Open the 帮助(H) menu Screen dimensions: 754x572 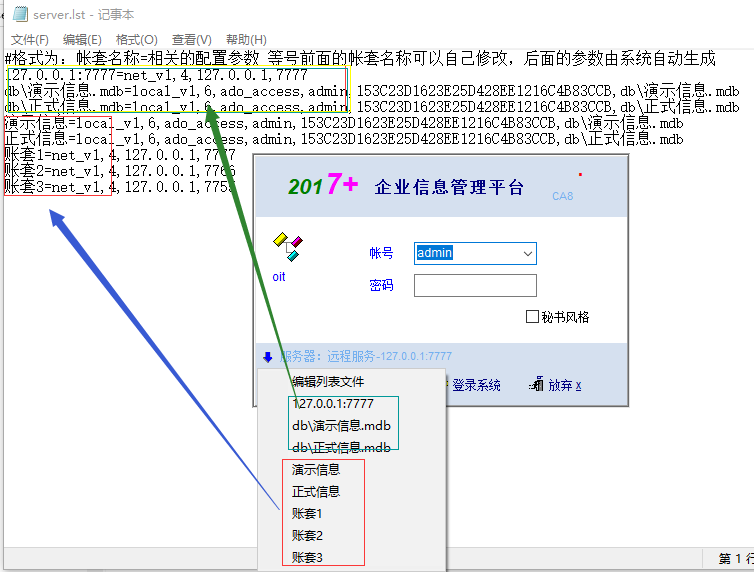point(246,39)
